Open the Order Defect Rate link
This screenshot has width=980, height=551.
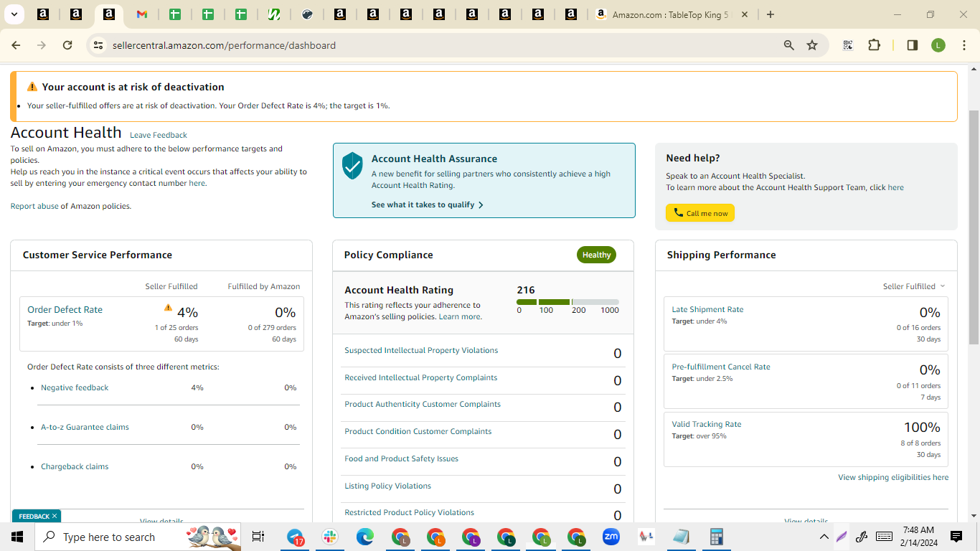(x=65, y=309)
